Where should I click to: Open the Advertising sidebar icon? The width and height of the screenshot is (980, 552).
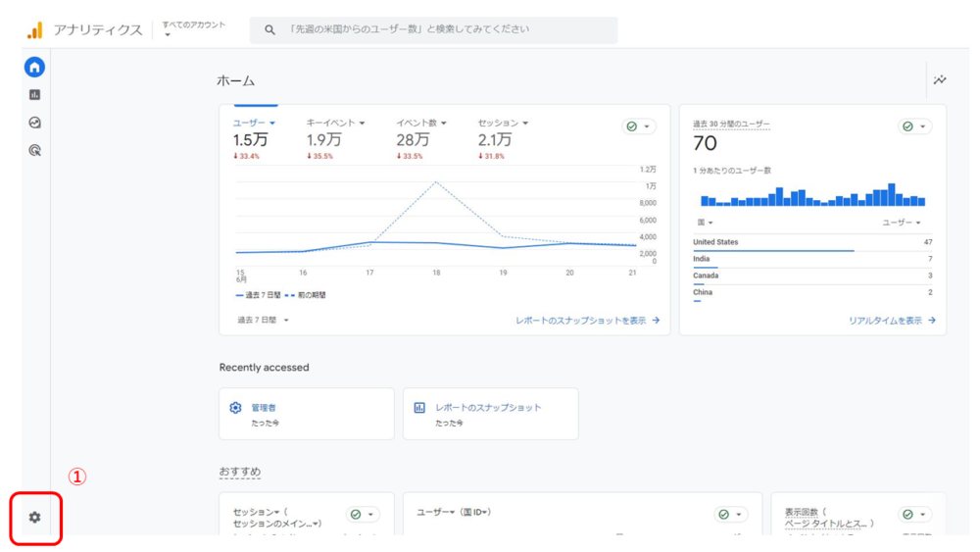(x=34, y=150)
